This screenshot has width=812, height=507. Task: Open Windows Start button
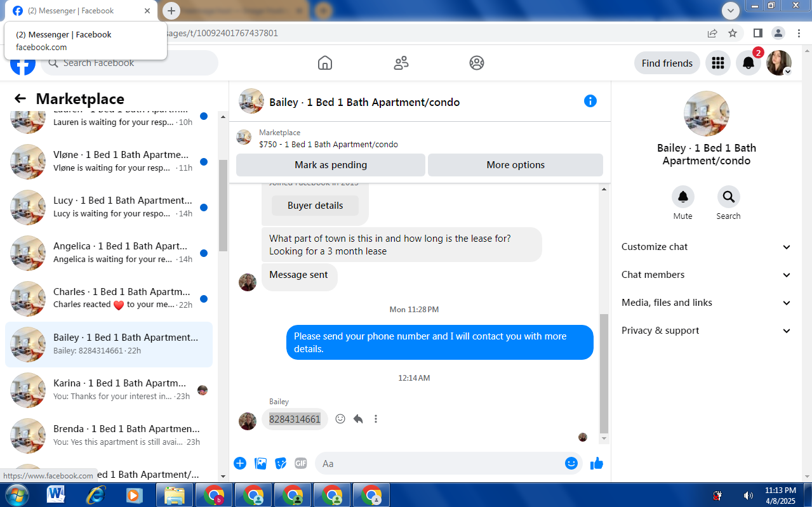tap(17, 495)
